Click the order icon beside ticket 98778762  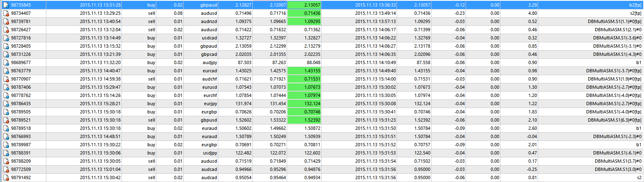[6, 95]
